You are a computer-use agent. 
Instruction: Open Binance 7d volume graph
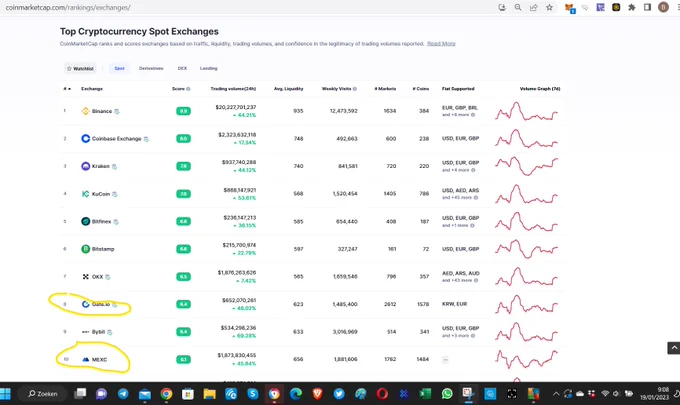tap(526, 111)
